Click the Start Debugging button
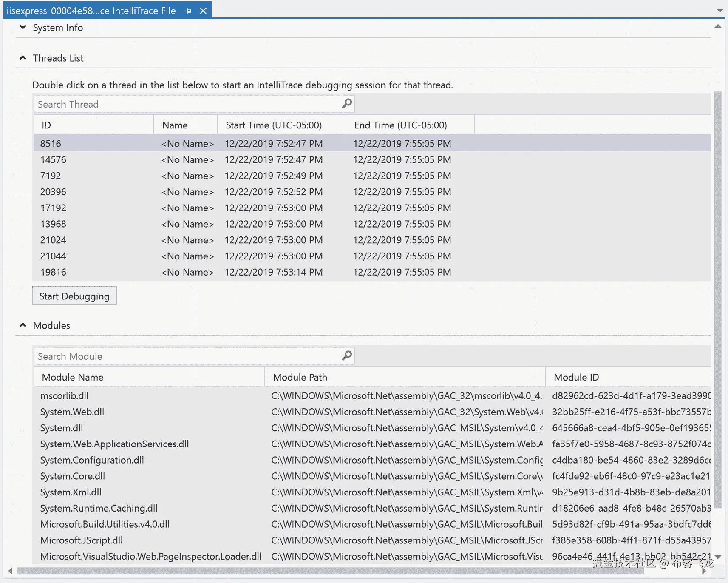Image resolution: width=728 pixels, height=583 pixels. pyautogui.click(x=74, y=296)
